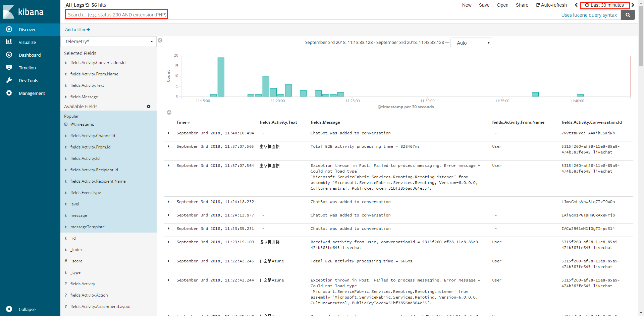The image size is (644, 316).
Task: Select the fields.Message selected field
Action: pos(84,97)
